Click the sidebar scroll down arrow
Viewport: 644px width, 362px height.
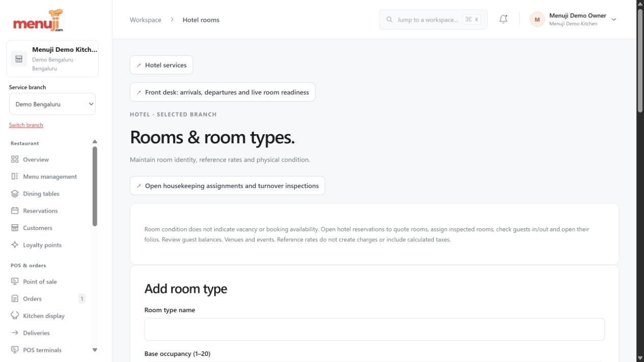pyautogui.click(x=95, y=350)
